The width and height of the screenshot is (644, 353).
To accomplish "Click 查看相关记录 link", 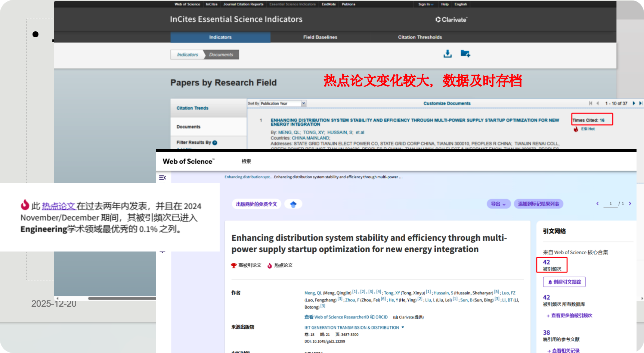I will click(563, 351).
